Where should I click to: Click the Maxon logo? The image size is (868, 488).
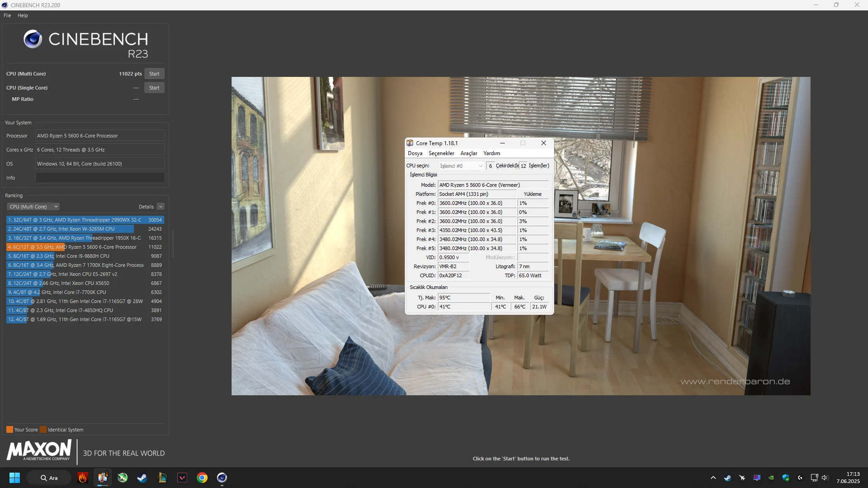click(x=39, y=451)
